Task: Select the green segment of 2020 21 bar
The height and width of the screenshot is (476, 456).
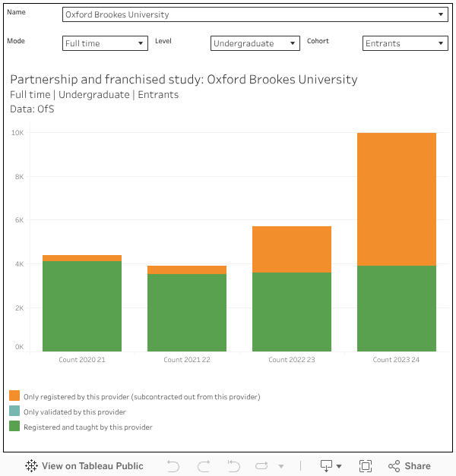Action: (81, 305)
